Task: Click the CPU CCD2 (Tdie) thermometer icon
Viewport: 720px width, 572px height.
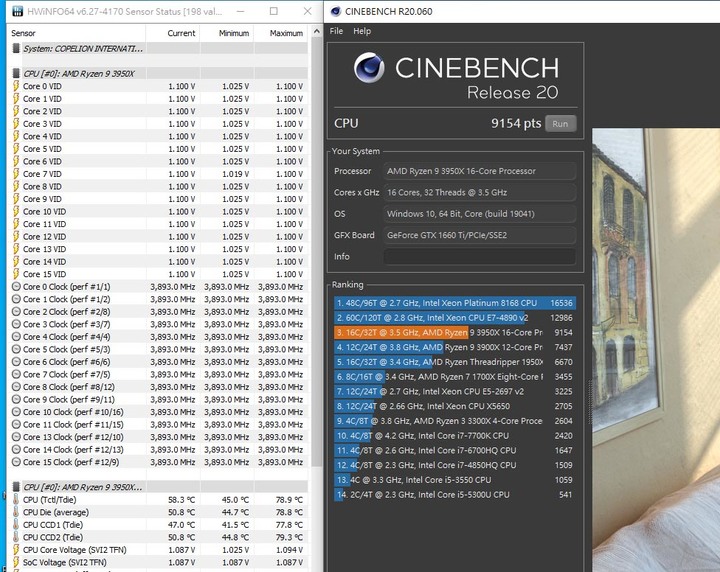Action: pyautogui.click(x=16, y=537)
